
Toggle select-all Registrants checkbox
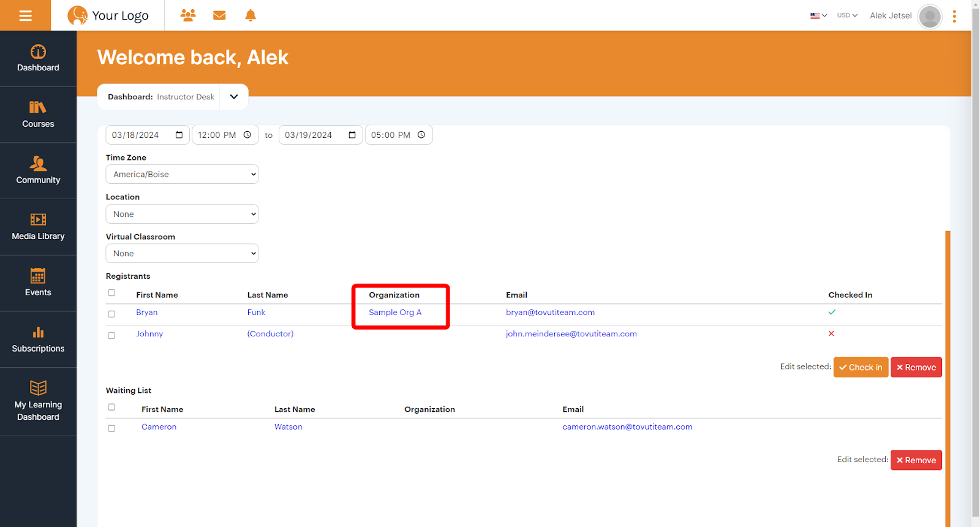point(111,293)
